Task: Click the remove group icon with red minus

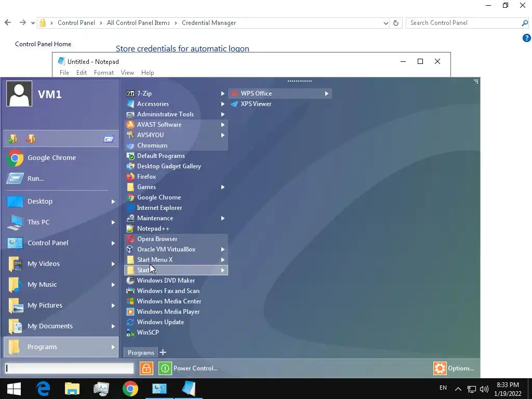Action: click(31, 138)
